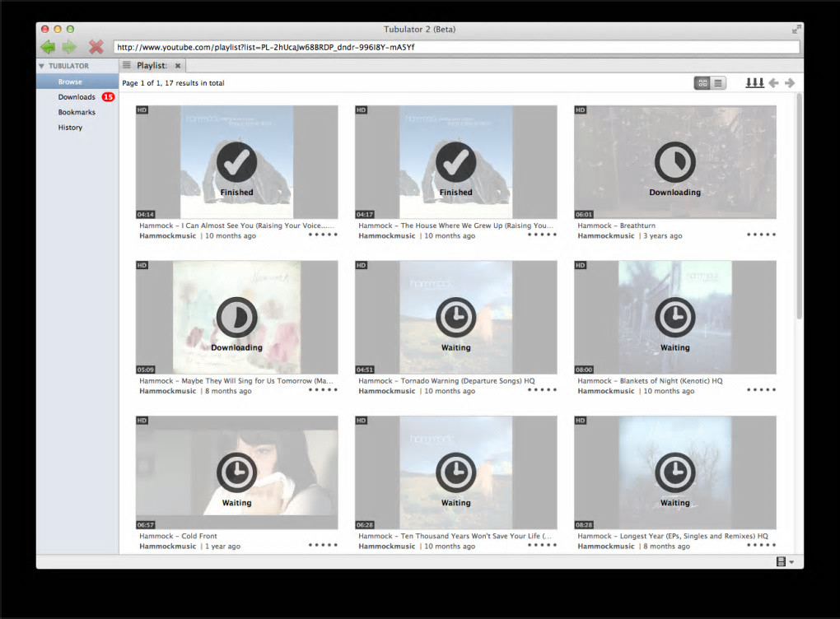Viewport: 840px width, 619px height.
Task: Click The House Where We Grew Up title
Action: 456,226
